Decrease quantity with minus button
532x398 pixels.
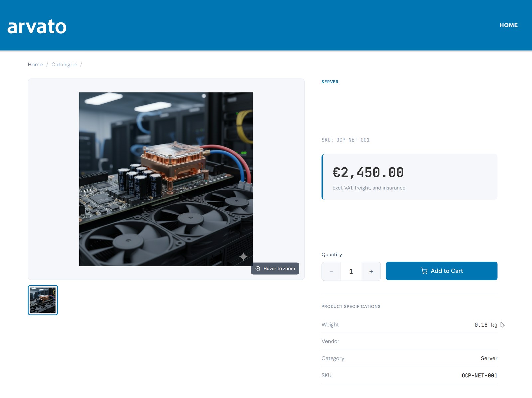coord(331,272)
